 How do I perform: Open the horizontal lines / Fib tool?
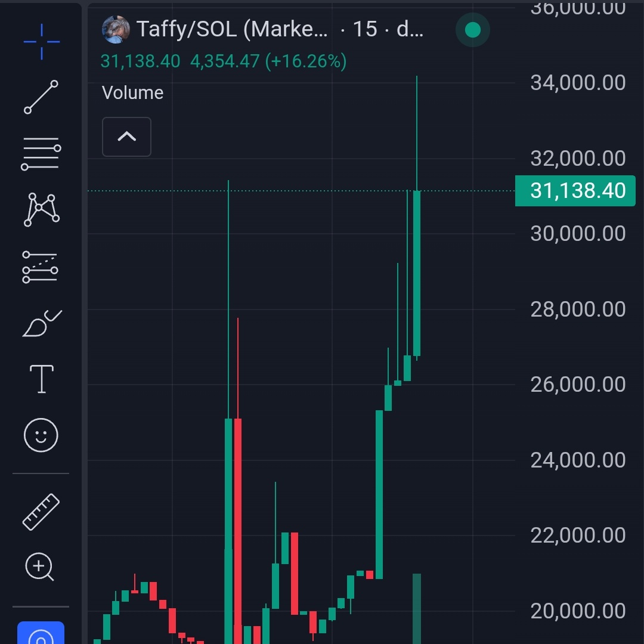click(x=41, y=154)
